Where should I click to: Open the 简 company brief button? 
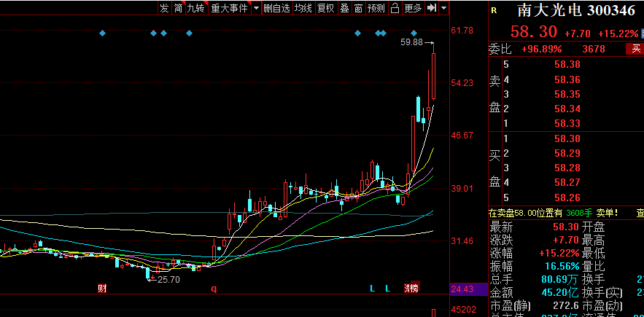(178, 8)
